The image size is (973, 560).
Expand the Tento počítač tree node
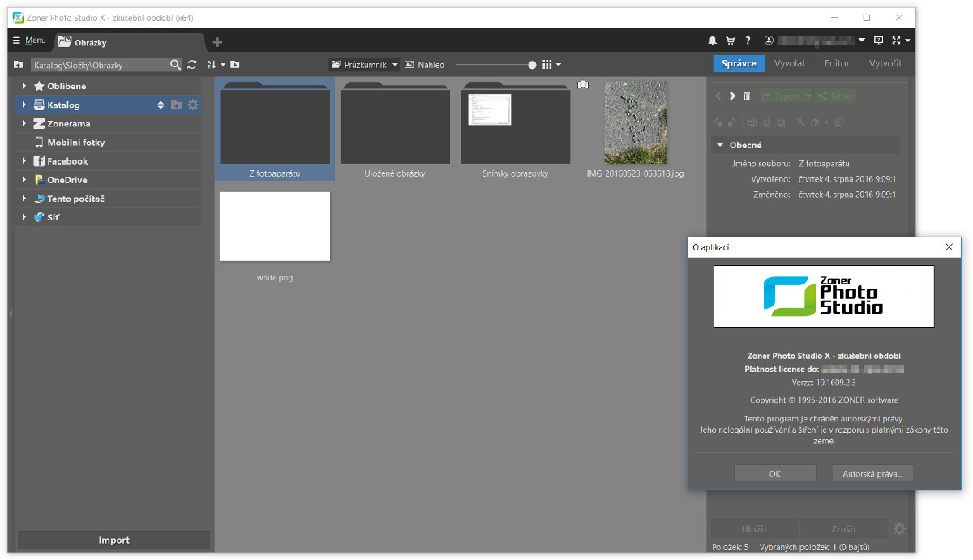(x=24, y=199)
